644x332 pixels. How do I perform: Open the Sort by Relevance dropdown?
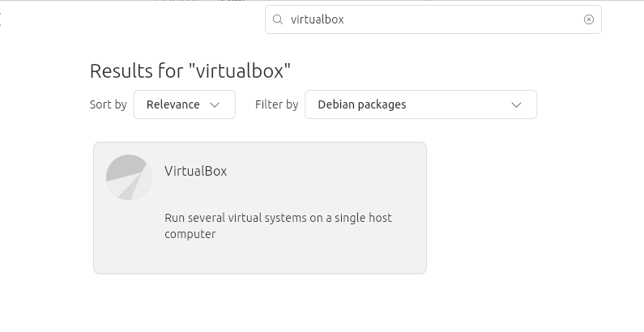coord(184,104)
